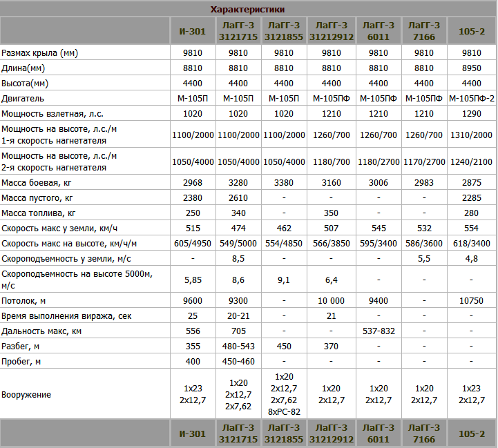The image size is (498, 448).
Task: Click the 8950 length value for 105-2
Action: point(472,68)
